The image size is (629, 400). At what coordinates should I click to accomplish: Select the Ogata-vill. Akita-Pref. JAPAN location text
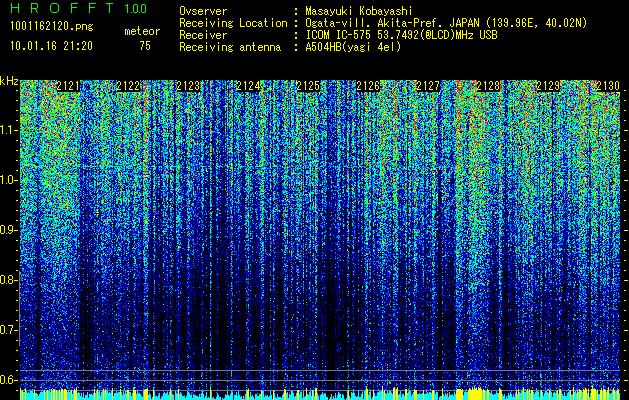(446, 23)
